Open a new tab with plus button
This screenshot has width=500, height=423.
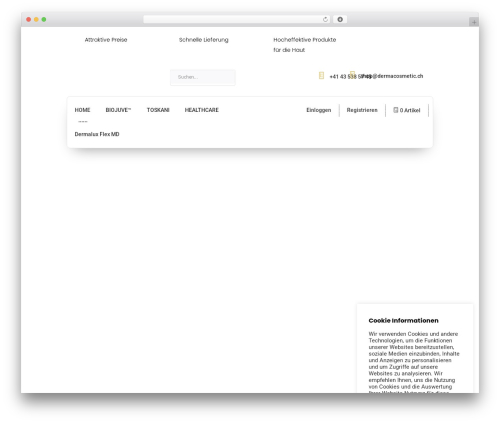pos(474,22)
